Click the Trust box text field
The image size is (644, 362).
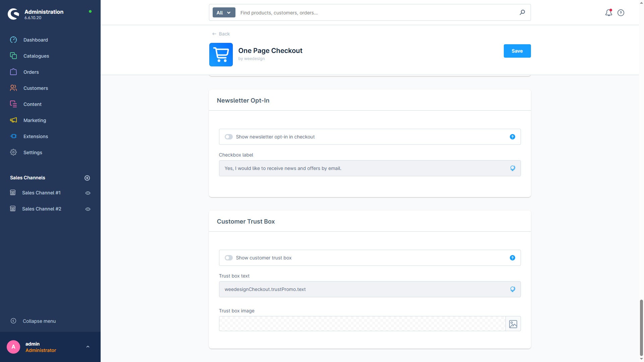(x=370, y=289)
